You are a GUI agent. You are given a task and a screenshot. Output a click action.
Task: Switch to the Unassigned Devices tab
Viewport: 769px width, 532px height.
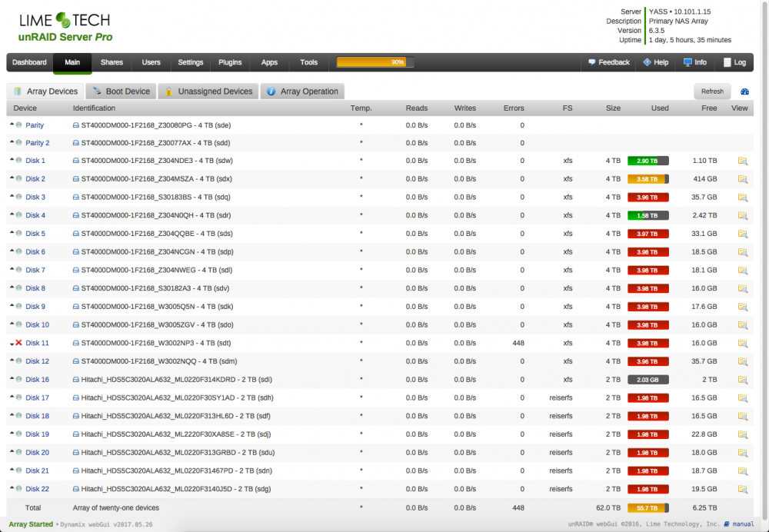tap(208, 91)
